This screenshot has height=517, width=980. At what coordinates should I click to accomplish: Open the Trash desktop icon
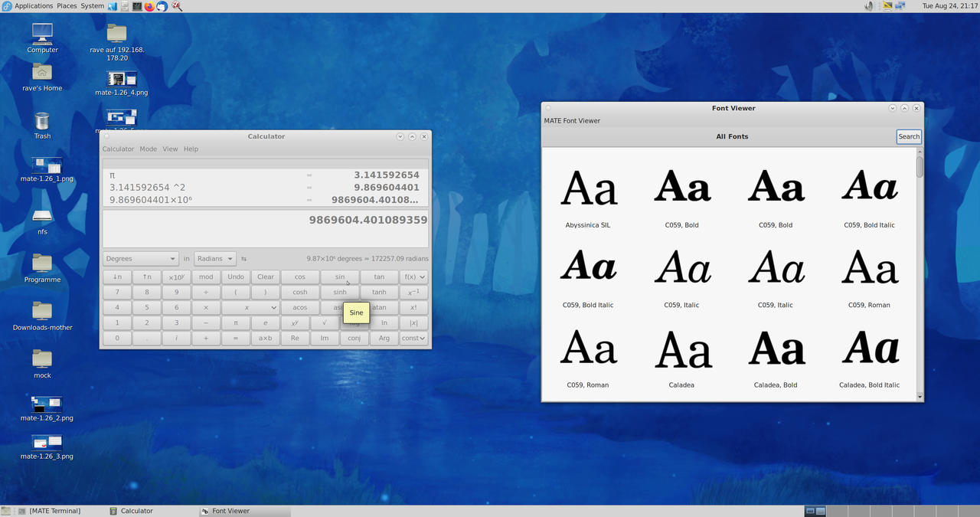[x=42, y=123]
